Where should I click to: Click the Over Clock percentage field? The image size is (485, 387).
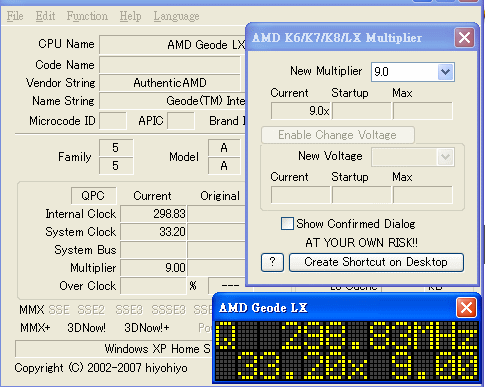pyautogui.click(x=153, y=286)
